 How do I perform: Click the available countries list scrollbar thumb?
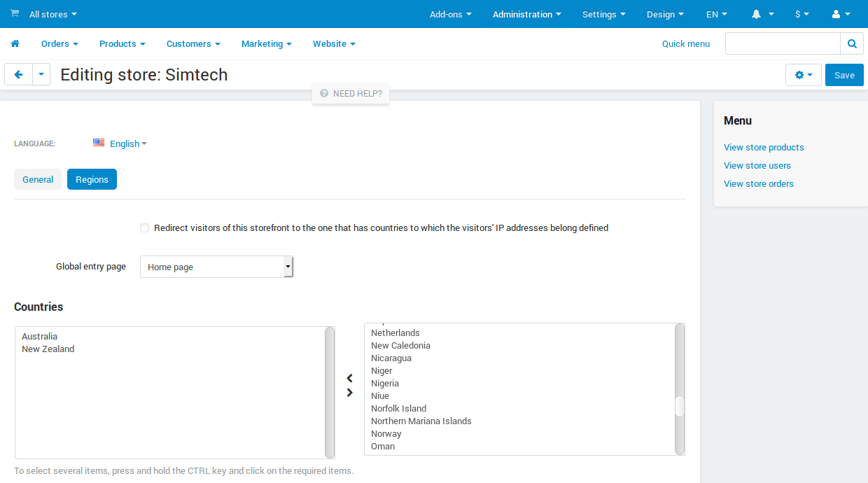[679, 406]
